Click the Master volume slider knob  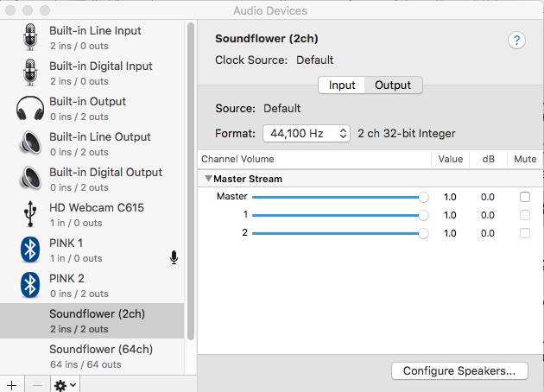(x=423, y=197)
